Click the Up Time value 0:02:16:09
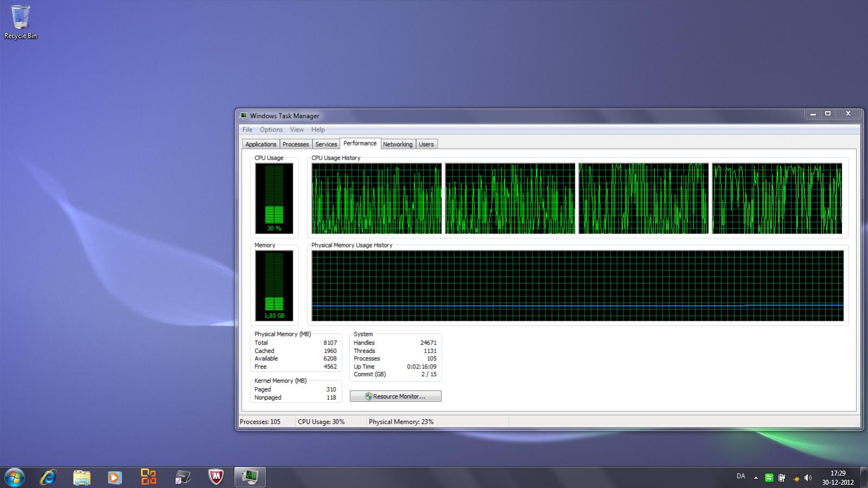 pyautogui.click(x=422, y=367)
